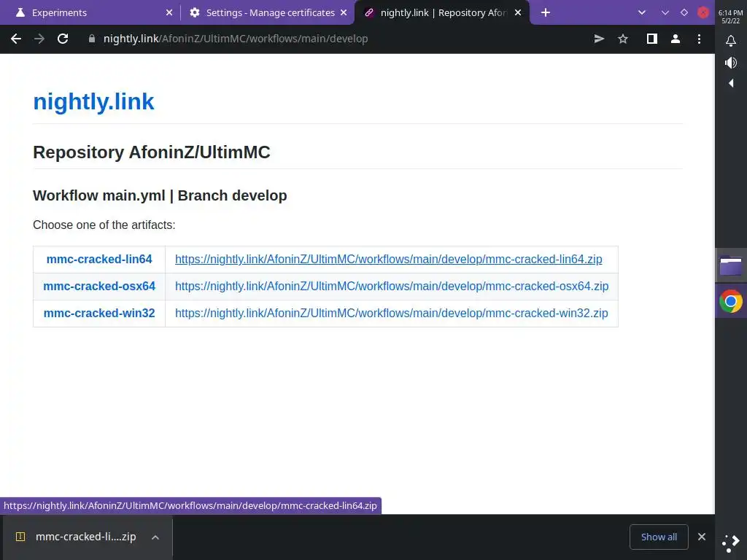
Task: Close the Experiments tab
Action: coord(169,13)
